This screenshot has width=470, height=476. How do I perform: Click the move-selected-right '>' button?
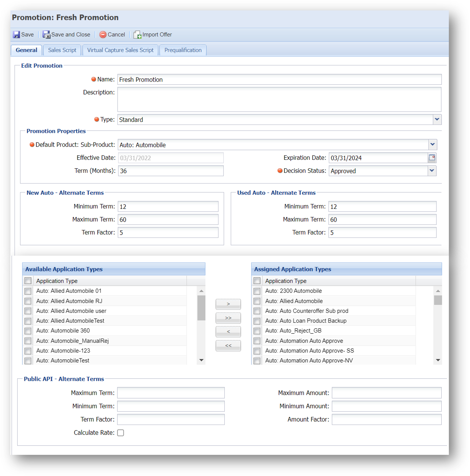click(x=228, y=304)
